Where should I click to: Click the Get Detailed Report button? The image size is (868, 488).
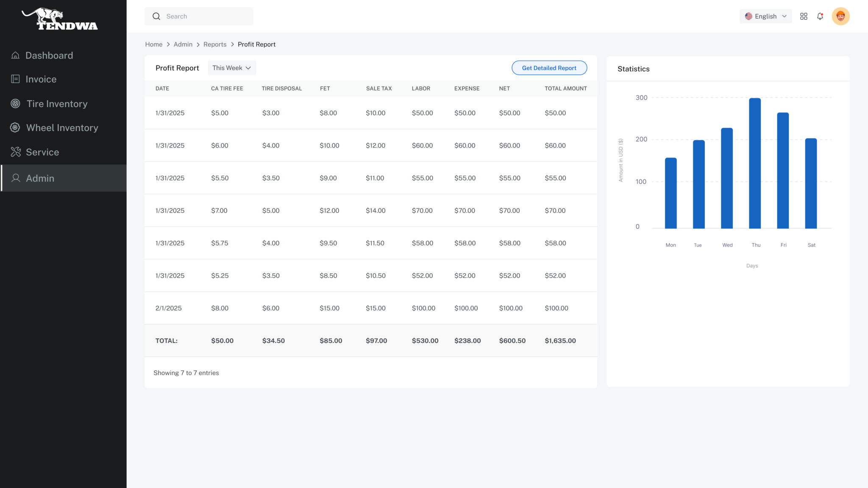[549, 68]
